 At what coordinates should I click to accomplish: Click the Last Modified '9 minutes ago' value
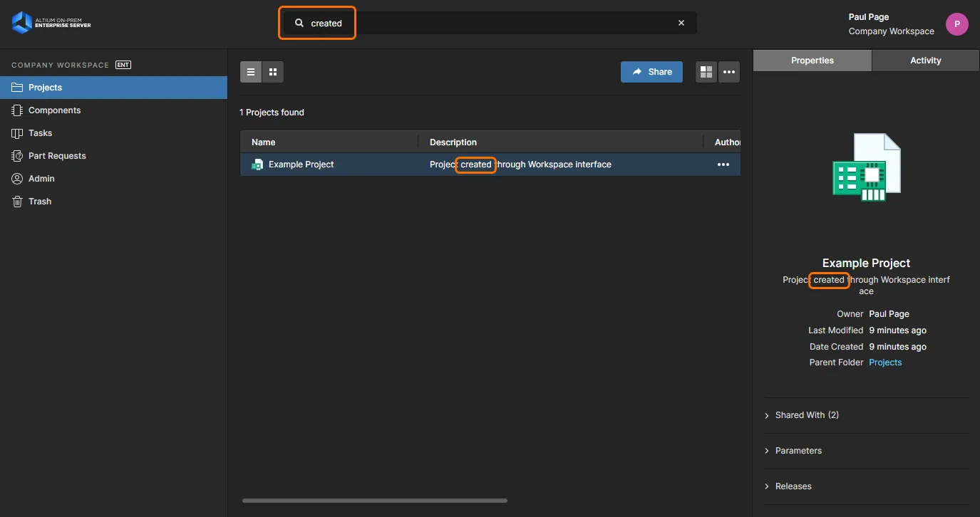[897, 330]
